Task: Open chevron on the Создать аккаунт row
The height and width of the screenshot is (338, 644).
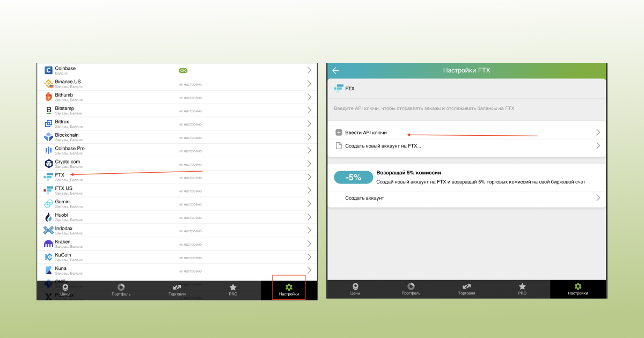Action: (x=598, y=198)
